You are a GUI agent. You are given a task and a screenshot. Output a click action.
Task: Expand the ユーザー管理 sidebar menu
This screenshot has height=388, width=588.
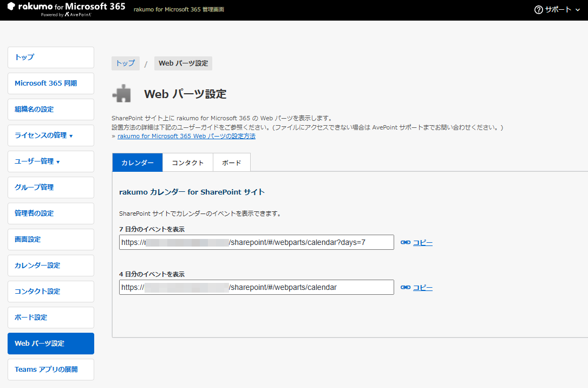point(51,161)
